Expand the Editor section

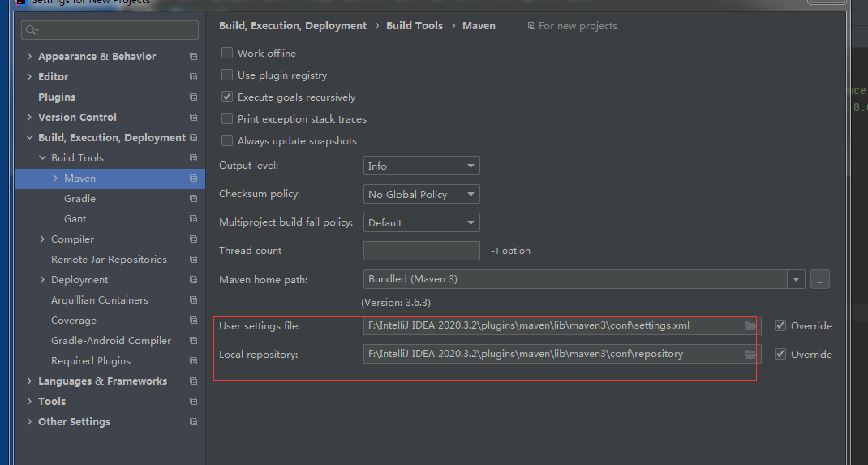pyautogui.click(x=29, y=77)
